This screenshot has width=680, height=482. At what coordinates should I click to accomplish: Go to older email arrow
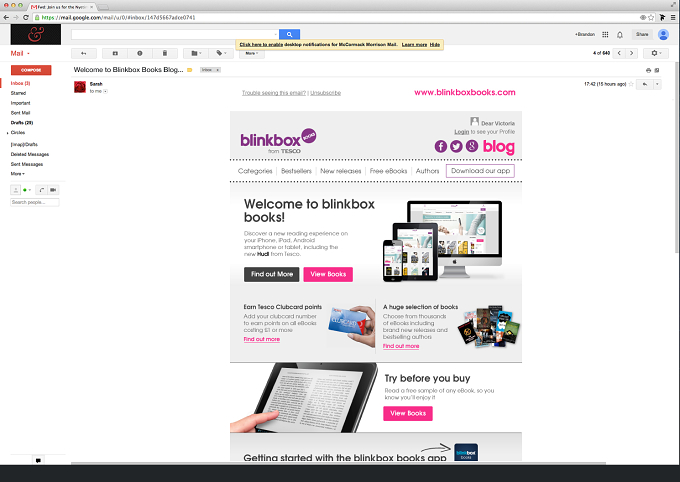tap(631, 53)
